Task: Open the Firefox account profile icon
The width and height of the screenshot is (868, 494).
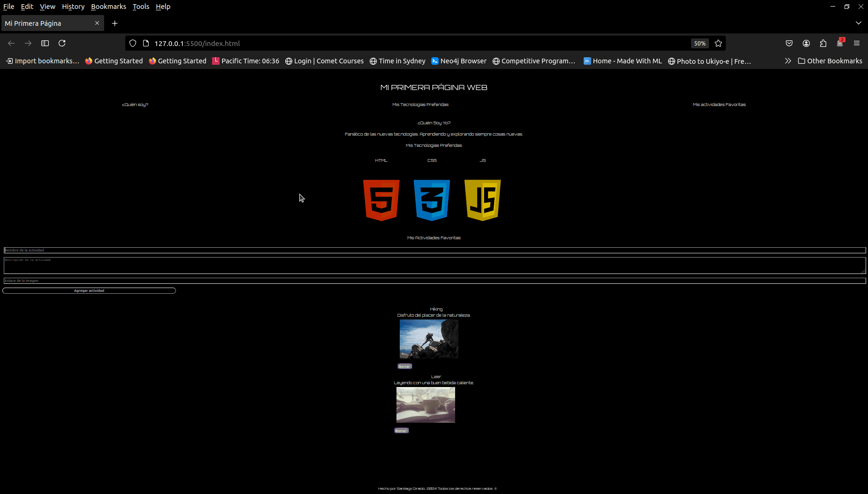Action: [806, 43]
